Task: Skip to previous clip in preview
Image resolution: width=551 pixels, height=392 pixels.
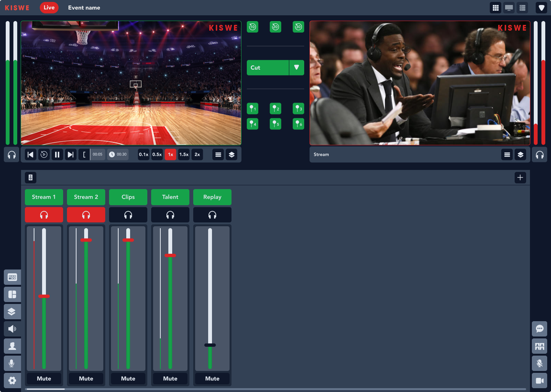Action: coord(31,155)
